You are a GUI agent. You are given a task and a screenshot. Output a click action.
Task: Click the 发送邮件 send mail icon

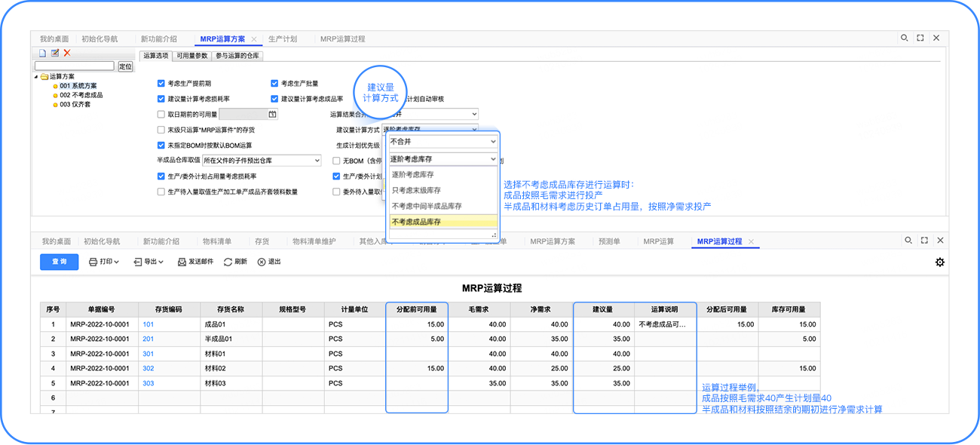182,262
